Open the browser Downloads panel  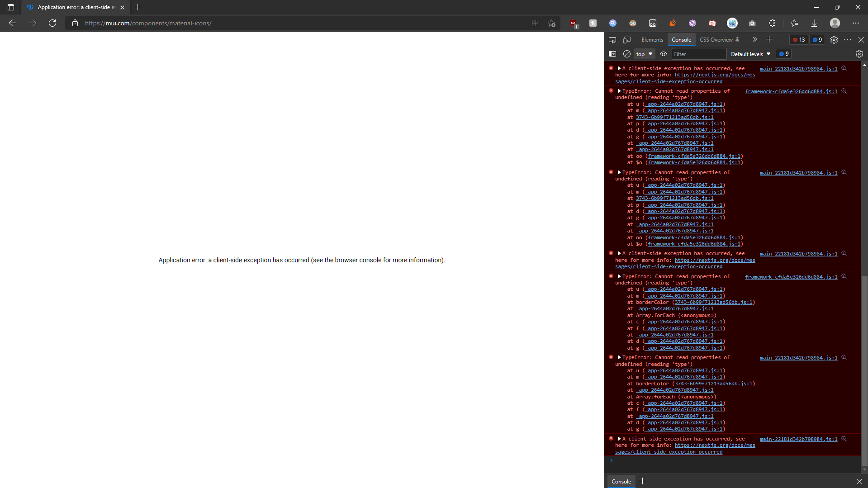(x=815, y=23)
